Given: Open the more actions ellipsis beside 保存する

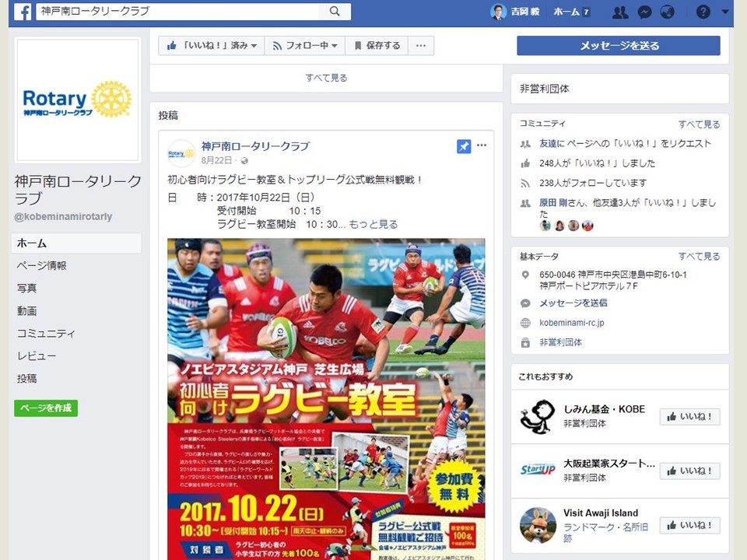Looking at the screenshot, I should tap(421, 46).
